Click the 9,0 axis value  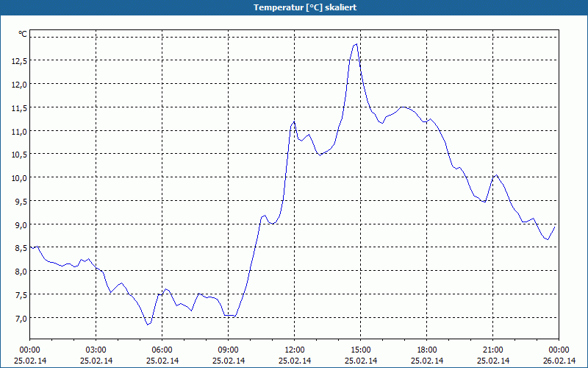[21, 225]
